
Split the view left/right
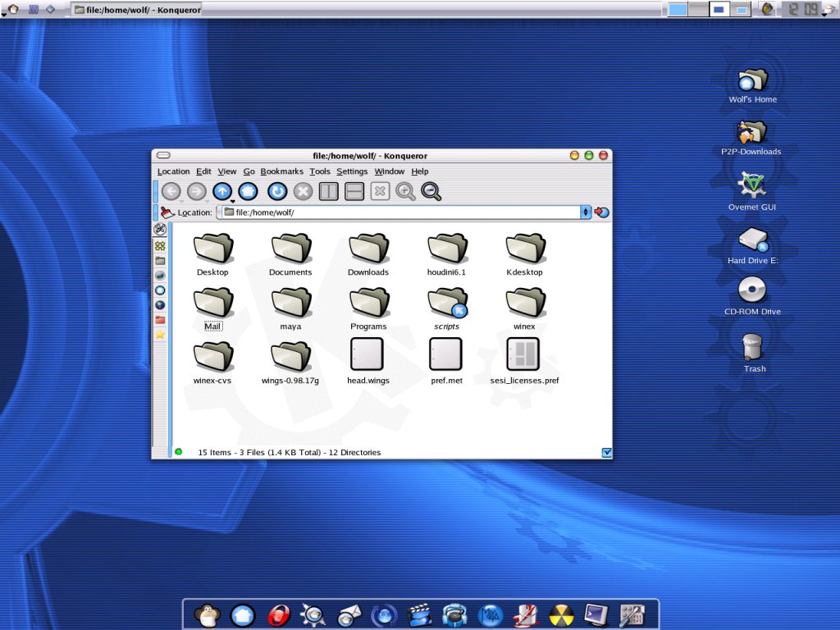click(x=328, y=191)
